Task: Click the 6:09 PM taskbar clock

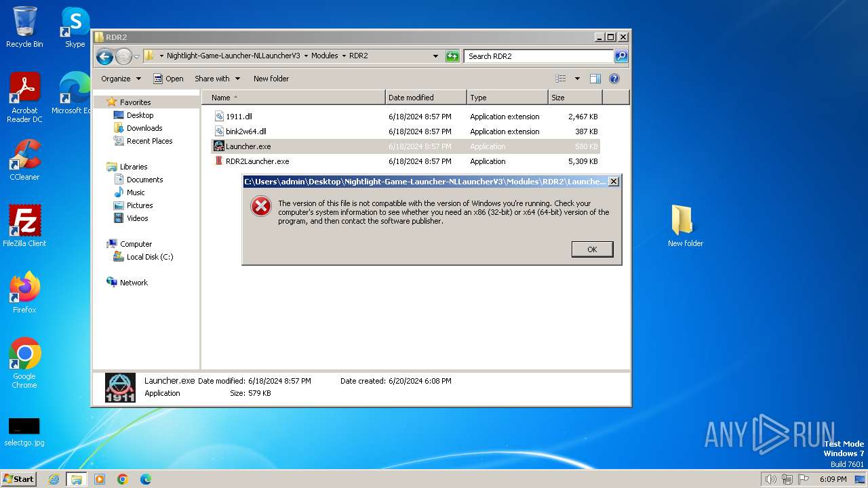Action: pos(833,479)
